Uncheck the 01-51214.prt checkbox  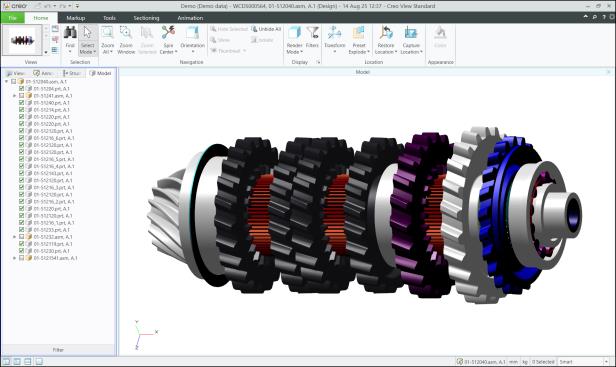pos(22,110)
